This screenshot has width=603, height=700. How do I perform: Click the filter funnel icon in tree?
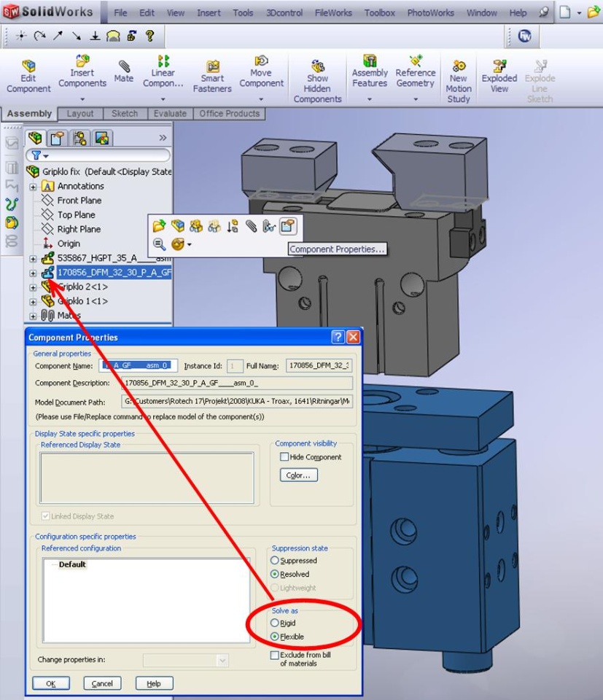[36, 155]
